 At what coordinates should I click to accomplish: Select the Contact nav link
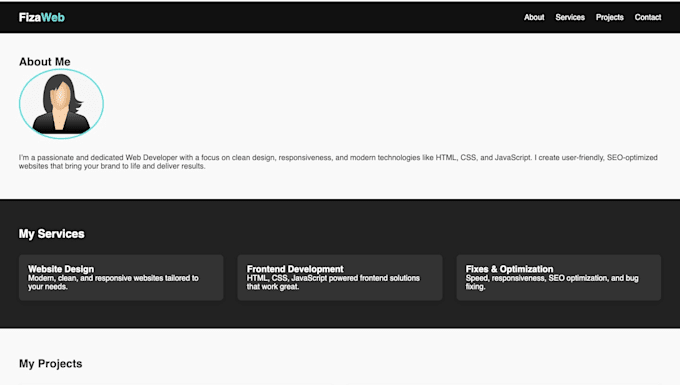click(x=648, y=17)
